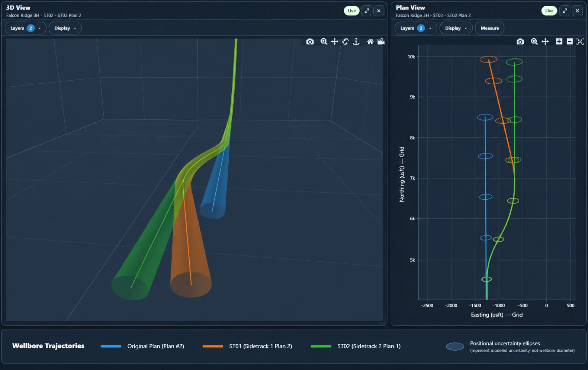Open the Display dropdown in Plan View

tap(456, 28)
